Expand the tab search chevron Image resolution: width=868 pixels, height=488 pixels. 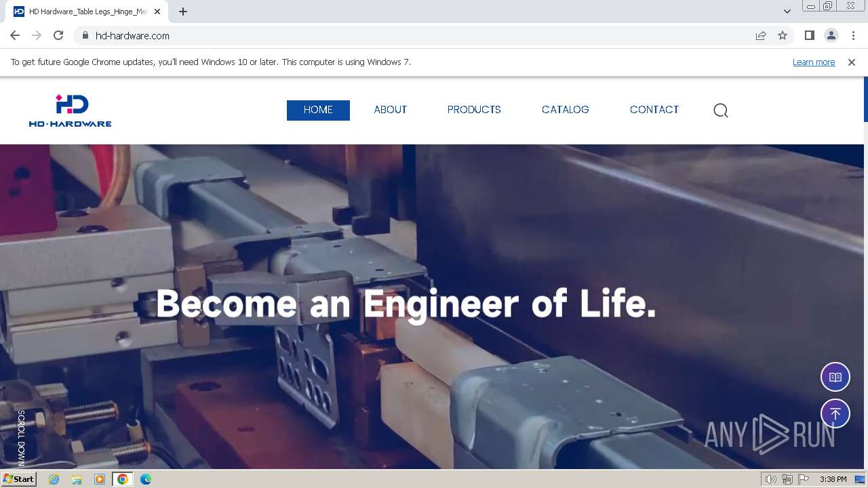(x=787, y=12)
